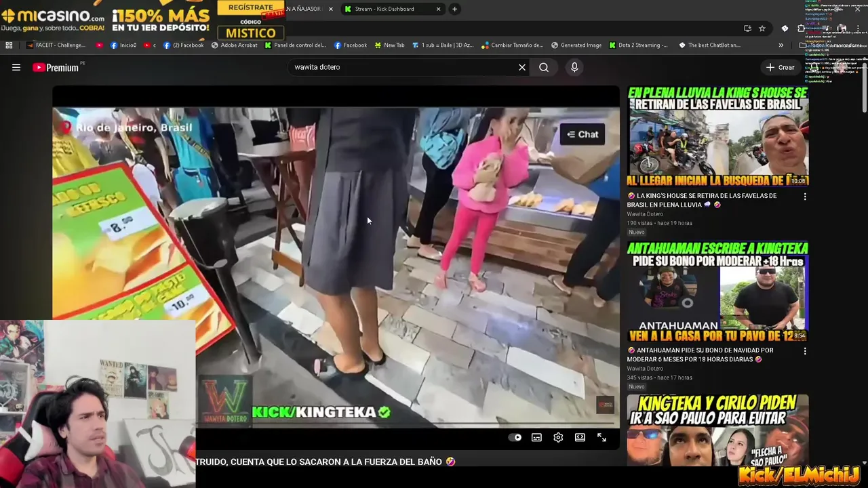This screenshot has height=488, width=868.
Task: Click the channel watermark on the video
Action: point(605,405)
